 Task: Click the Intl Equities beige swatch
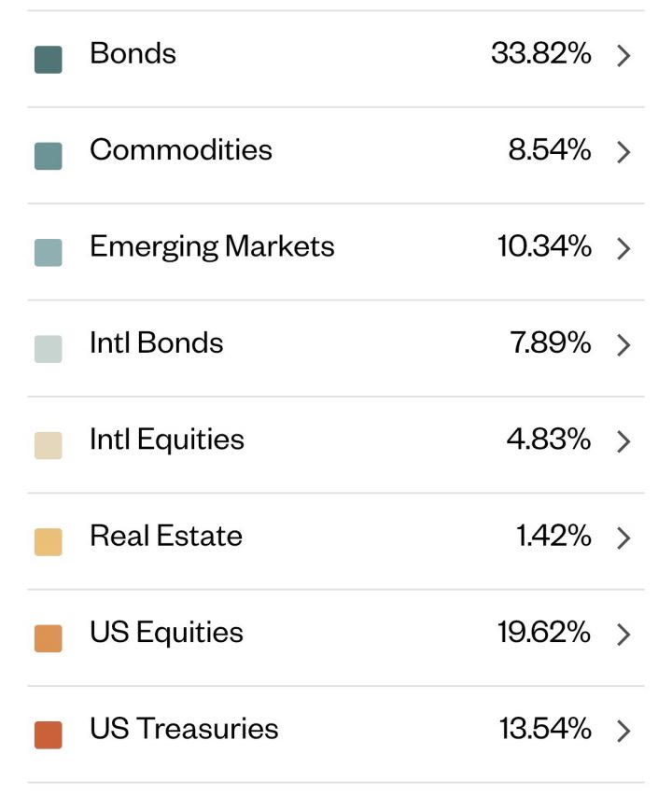click(48, 445)
